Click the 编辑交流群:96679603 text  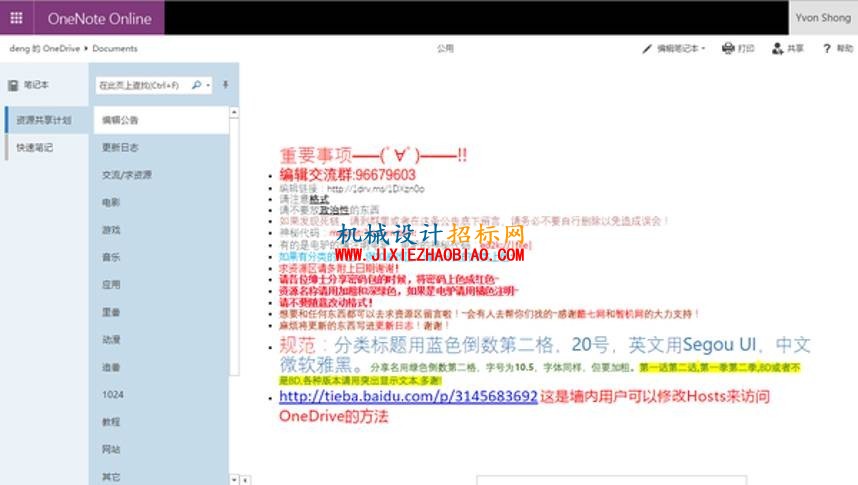coord(347,175)
